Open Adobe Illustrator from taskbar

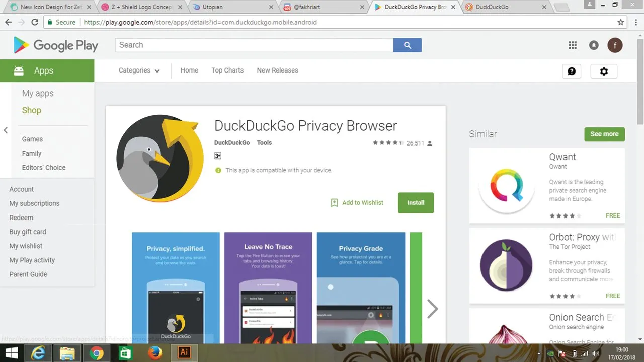pos(184,353)
